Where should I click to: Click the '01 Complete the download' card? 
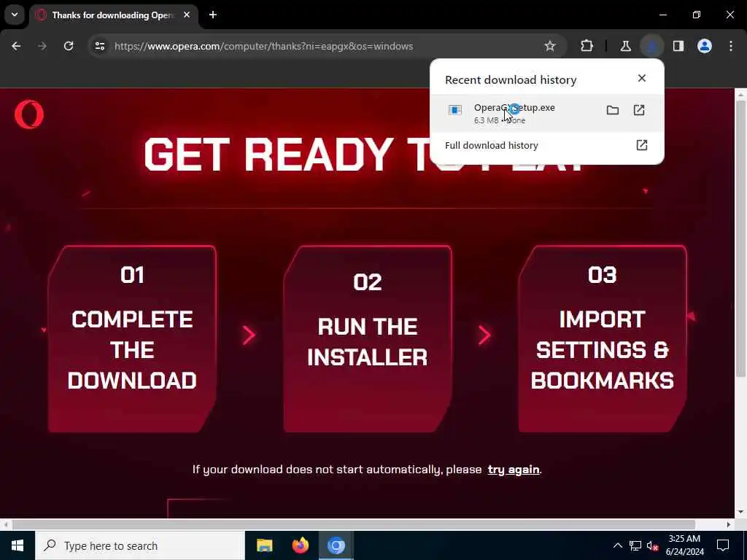(133, 339)
